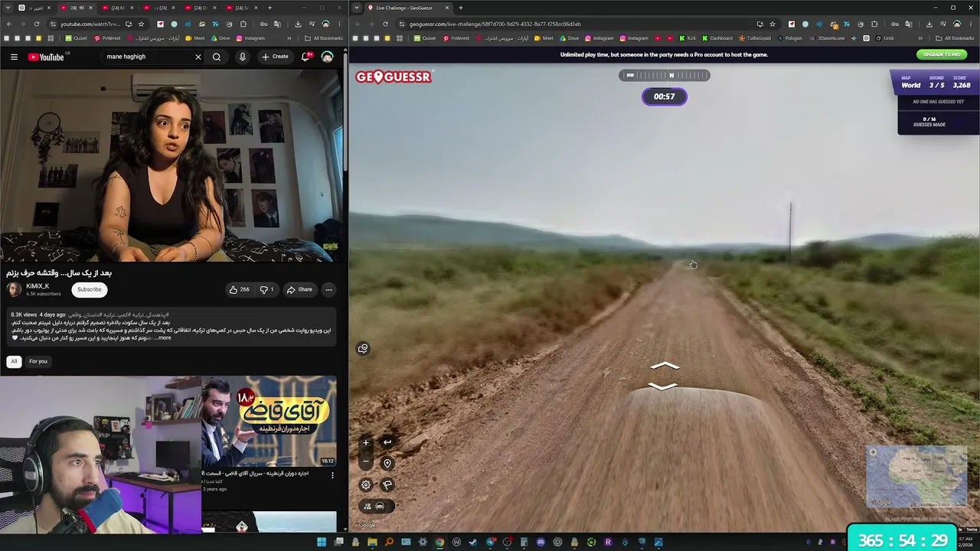
Task: Expand the video description with ...more
Action: (164, 337)
